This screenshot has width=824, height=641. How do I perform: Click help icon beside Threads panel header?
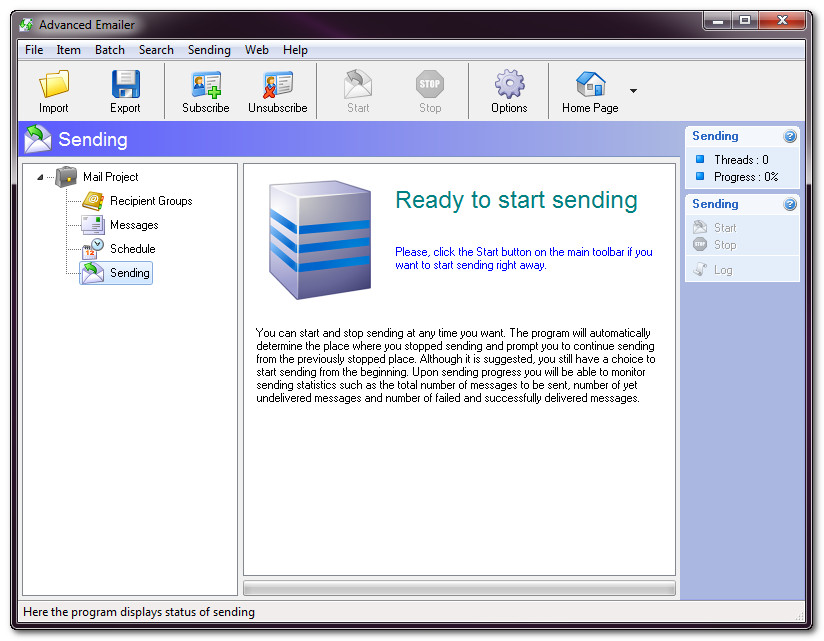(x=790, y=137)
